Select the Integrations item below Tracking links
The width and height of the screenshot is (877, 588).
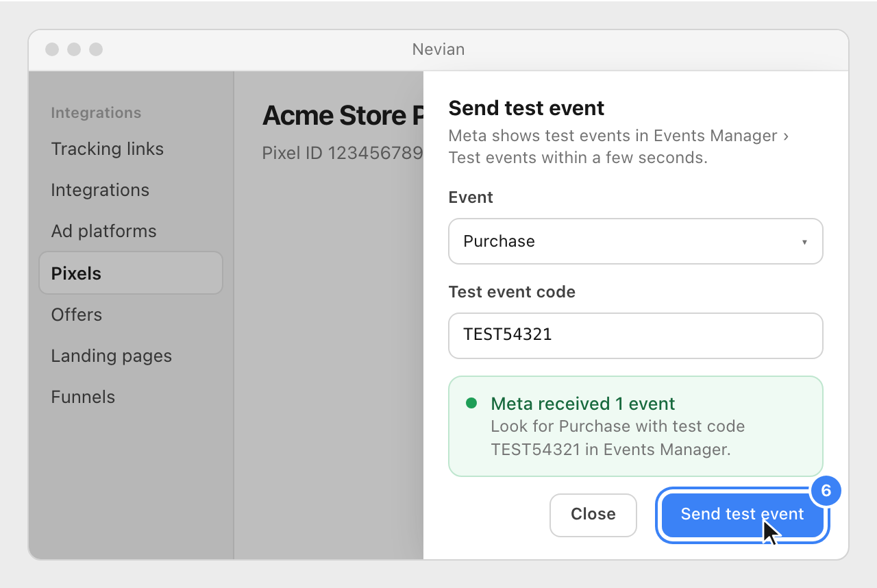tap(100, 190)
